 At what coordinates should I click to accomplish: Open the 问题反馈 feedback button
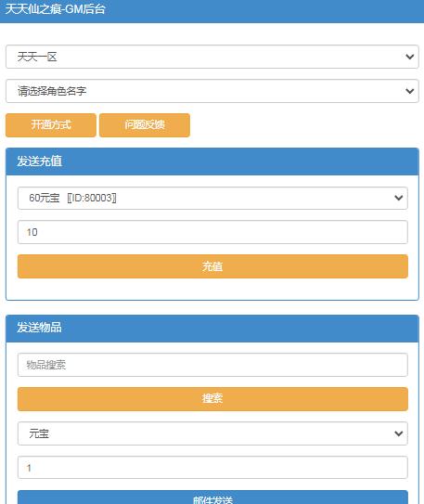pyautogui.click(x=145, y=125)
